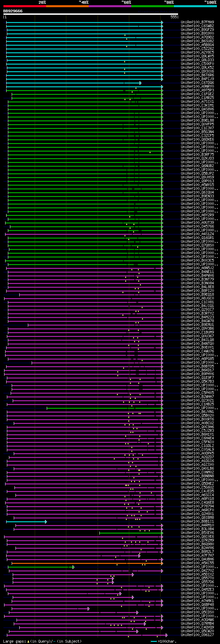Select label UniRef100_B5G3N4
The width and height of the screenshot is (220, 644).
197,132
